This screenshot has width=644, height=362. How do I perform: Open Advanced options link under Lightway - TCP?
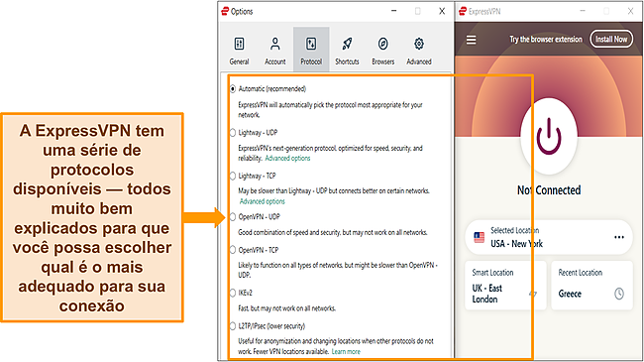262,201
